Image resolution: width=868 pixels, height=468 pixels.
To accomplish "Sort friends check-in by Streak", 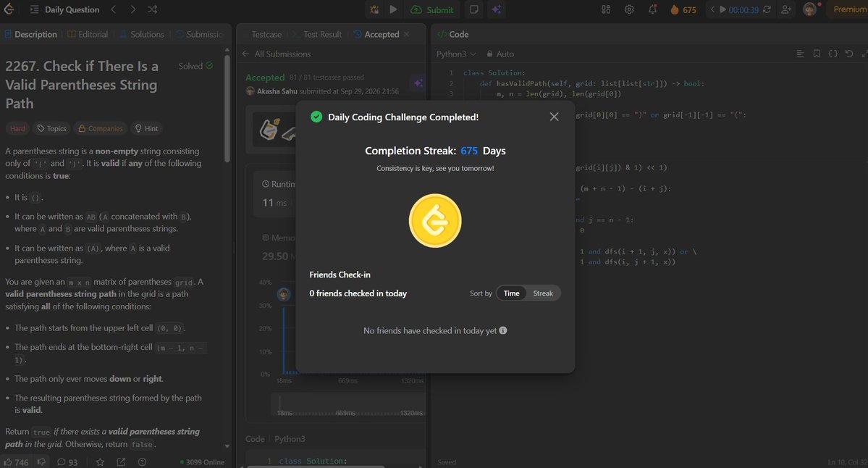I will coord(543,293).
